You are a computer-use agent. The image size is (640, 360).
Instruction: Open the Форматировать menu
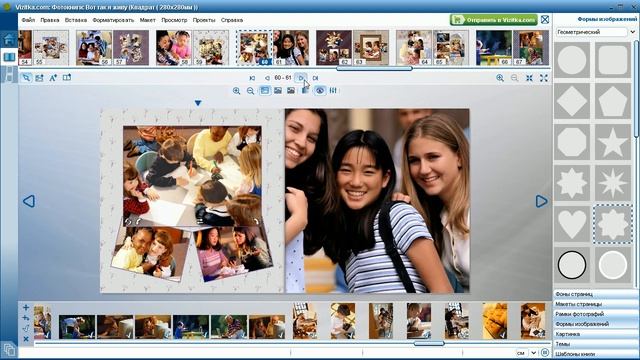click(x=113, y=20)
